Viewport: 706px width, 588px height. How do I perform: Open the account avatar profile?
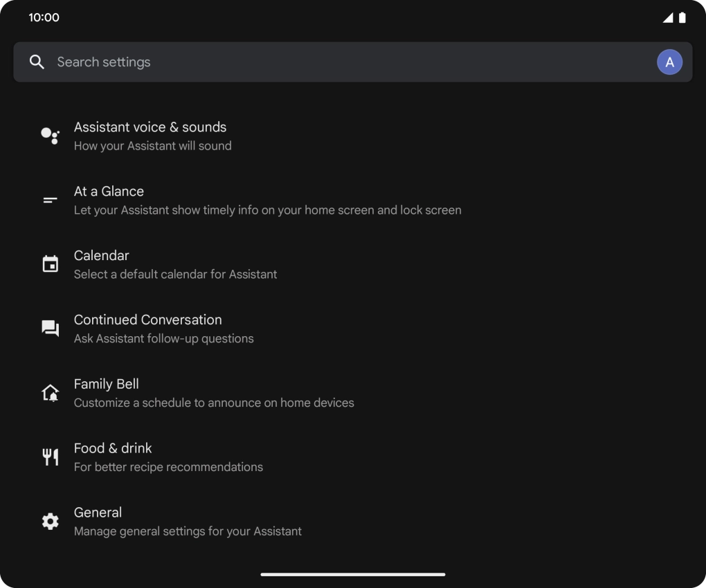669,62
